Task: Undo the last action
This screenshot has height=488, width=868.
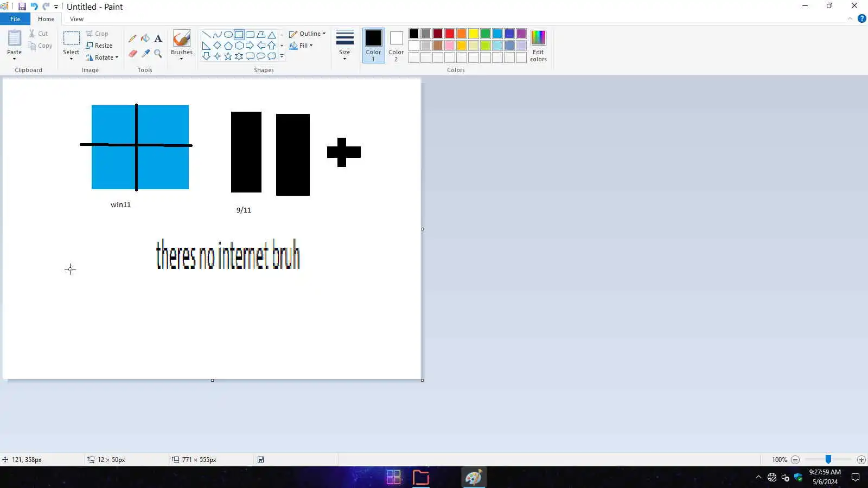Action: (34, 7)
